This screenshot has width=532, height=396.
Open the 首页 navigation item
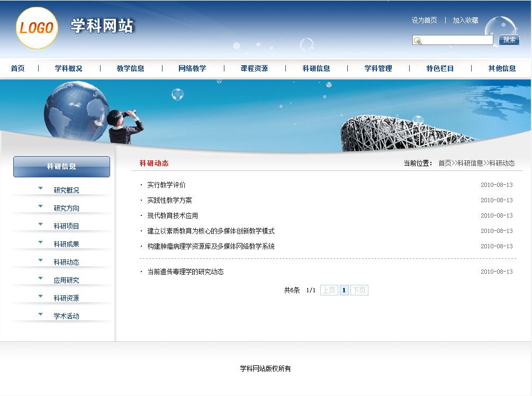coord(17,68)
